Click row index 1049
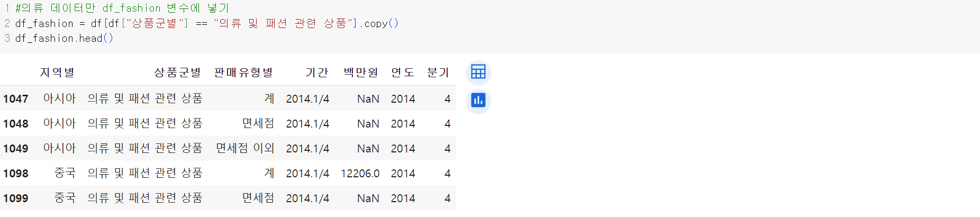This screenshot has height=217, width=980. point(16,149)
